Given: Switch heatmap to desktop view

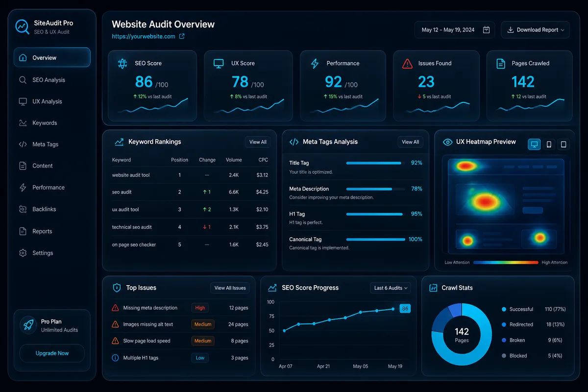Looking at the screenshot, I should [x=534, y=144].
